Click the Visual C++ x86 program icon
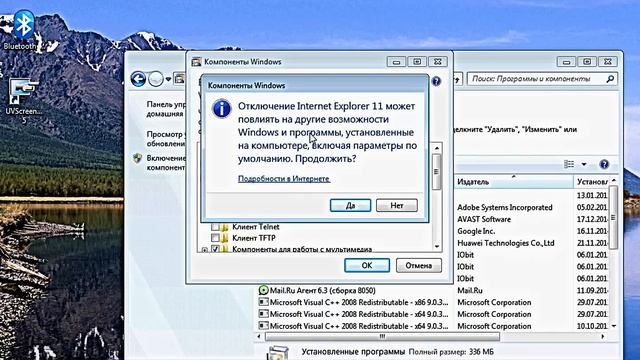The width and height of the screenshot is (640, 360). (263, 302)
